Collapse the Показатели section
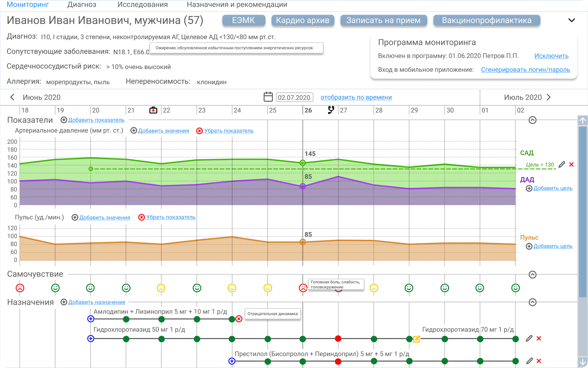The image size is (588, 368). [x=532, y=120]
